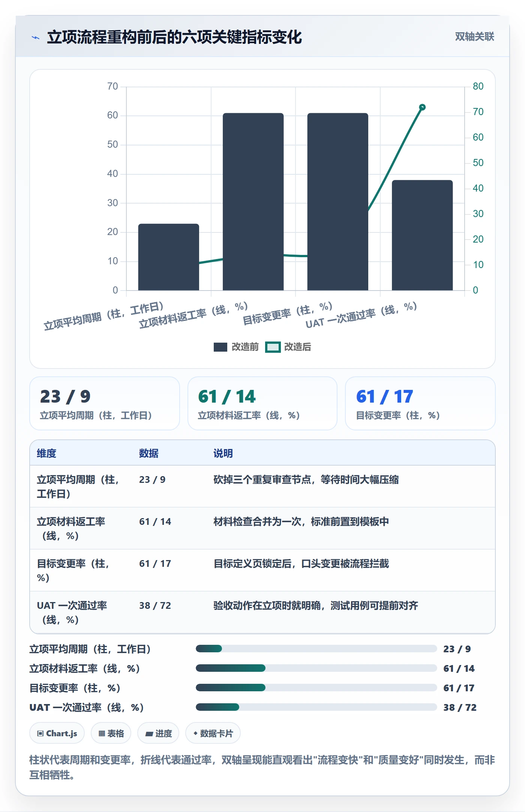Click the footer paragraph starting 柱状代表周期
The width and height of the screenshot is (525, 812).
click(262, 767)
